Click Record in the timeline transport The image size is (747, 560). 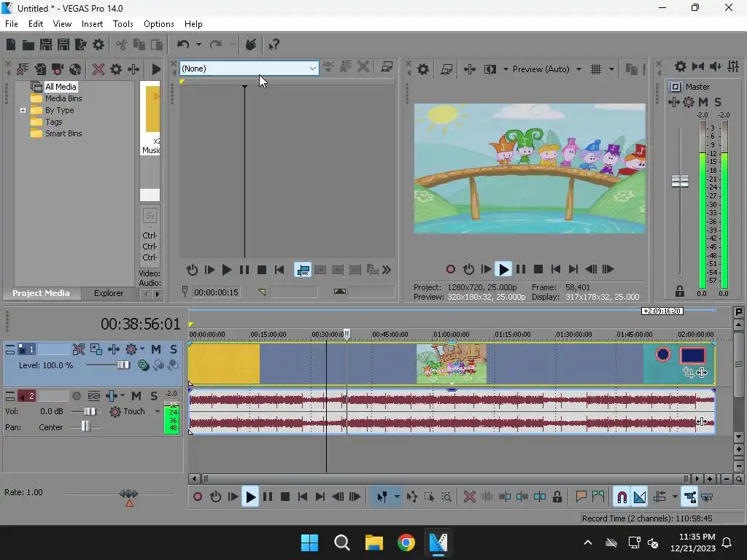click(x=197, y=497)
